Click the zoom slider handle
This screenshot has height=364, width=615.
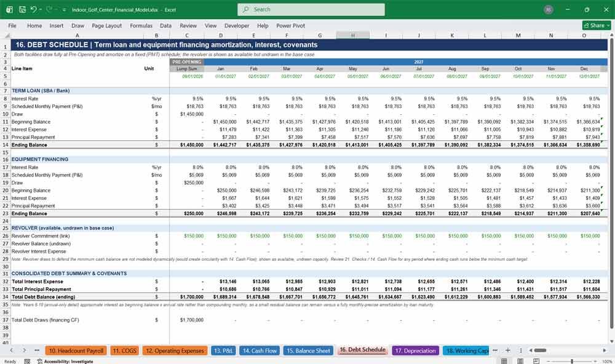(x=572, y=361)
